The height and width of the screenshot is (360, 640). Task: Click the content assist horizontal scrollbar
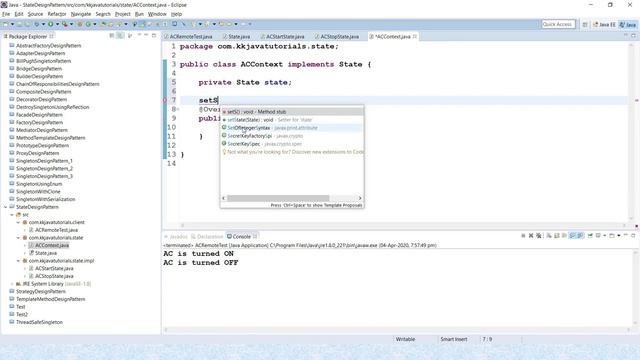[x=278, y=198]
